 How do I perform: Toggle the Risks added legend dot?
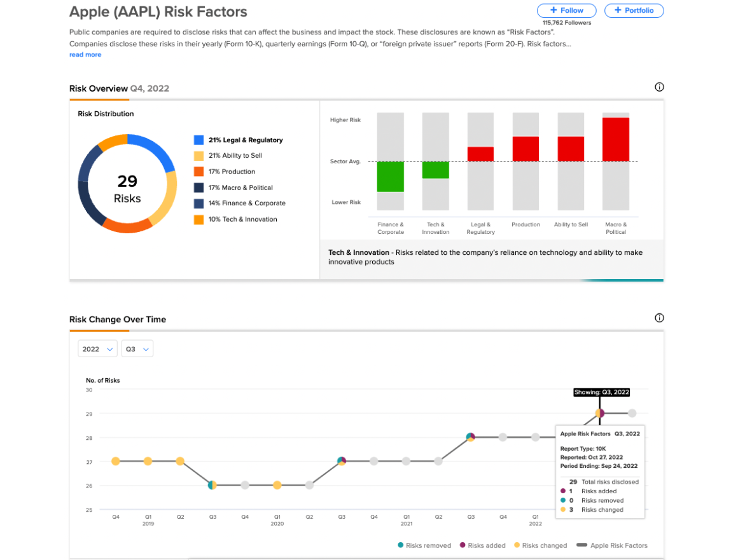463,545
